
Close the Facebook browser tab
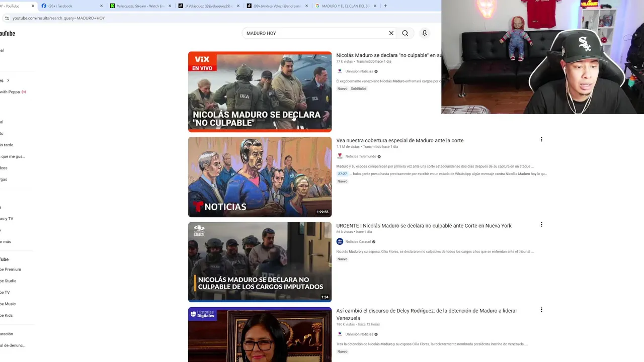click(x=101, y=6)
